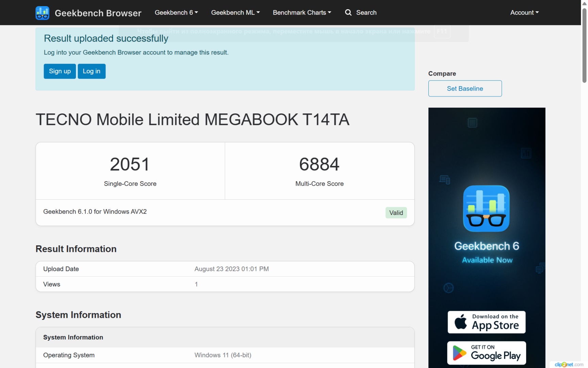Click the Compare heading in sidebar
Screen dimensions: 588x368
[442, 74]
